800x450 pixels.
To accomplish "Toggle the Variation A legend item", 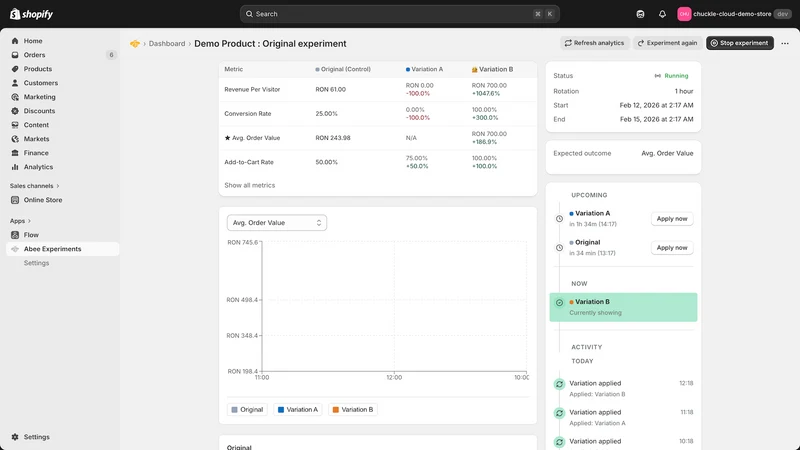I will [x=297, y=409].
